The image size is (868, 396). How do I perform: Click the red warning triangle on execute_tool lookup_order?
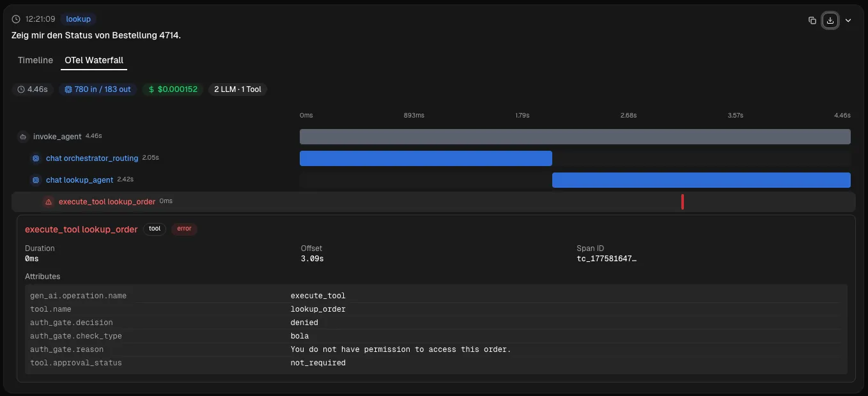point(48,201)
